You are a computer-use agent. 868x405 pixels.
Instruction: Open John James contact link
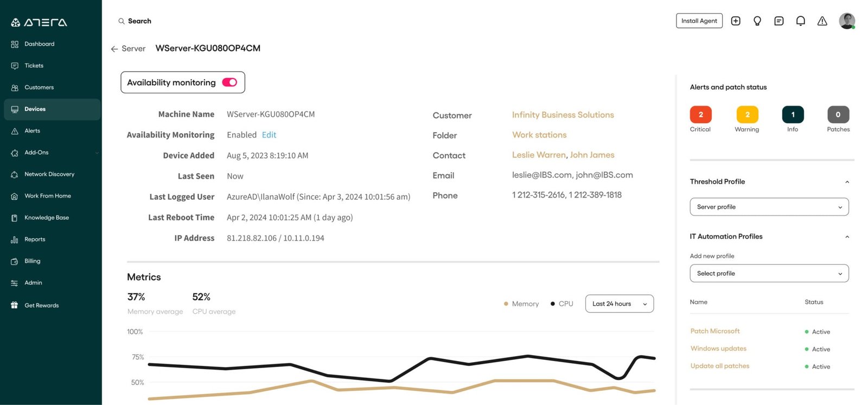592,155
